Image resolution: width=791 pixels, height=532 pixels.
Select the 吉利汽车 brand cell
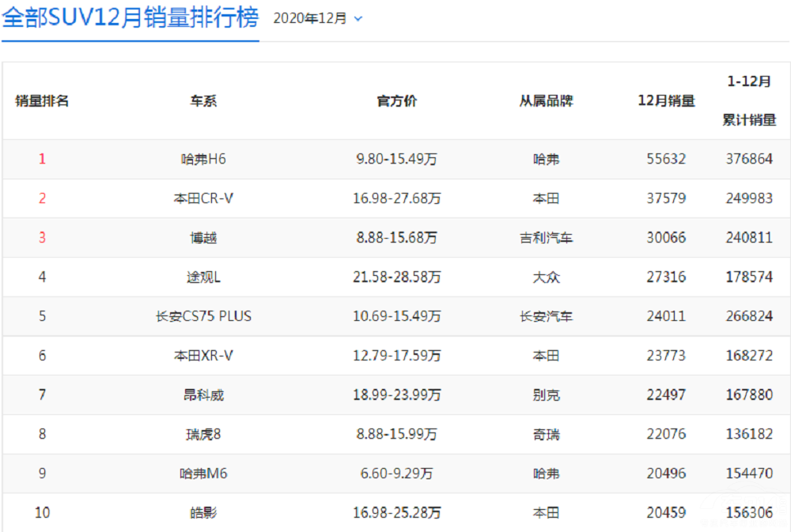click(x=547, y=237)
